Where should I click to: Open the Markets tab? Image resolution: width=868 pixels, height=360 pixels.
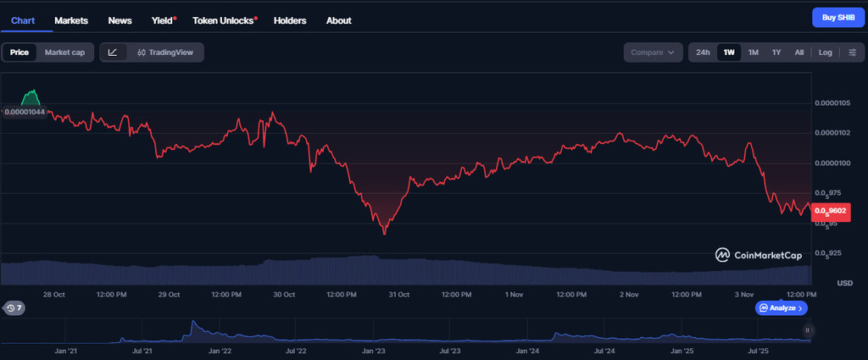click(71, 20)
